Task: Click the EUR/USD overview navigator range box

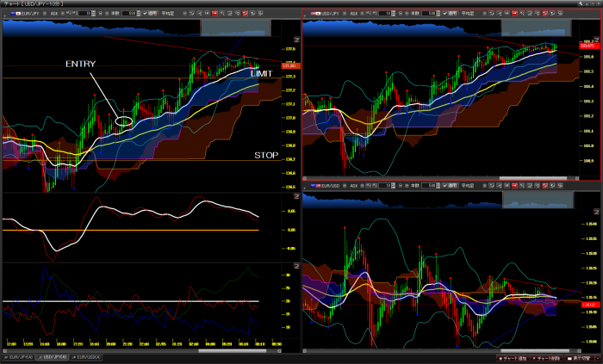Action: tap(538, 200)
